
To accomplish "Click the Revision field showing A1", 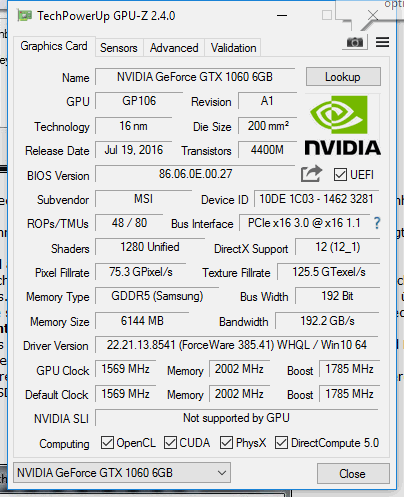I will click(267, 101).
